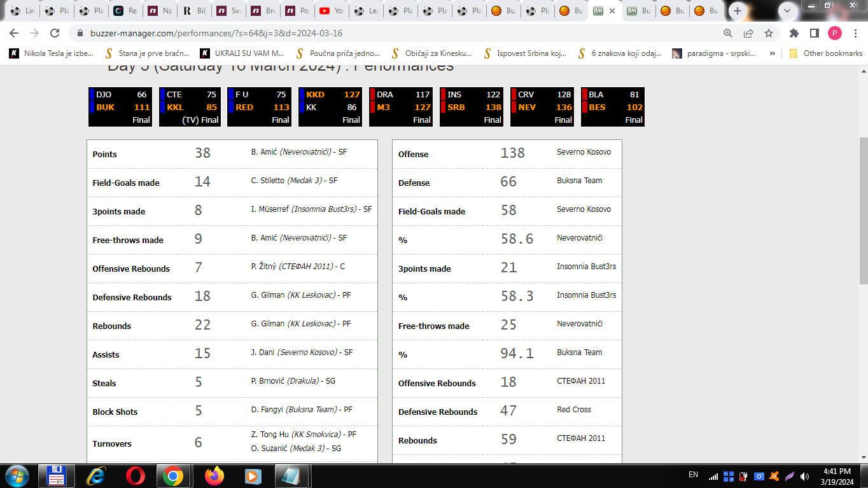Open bookmark 'Nikola Tesla je izbe...'
The height and width of the screenshot is (488, 868).
pyautogui.click(x=52, y=53)
